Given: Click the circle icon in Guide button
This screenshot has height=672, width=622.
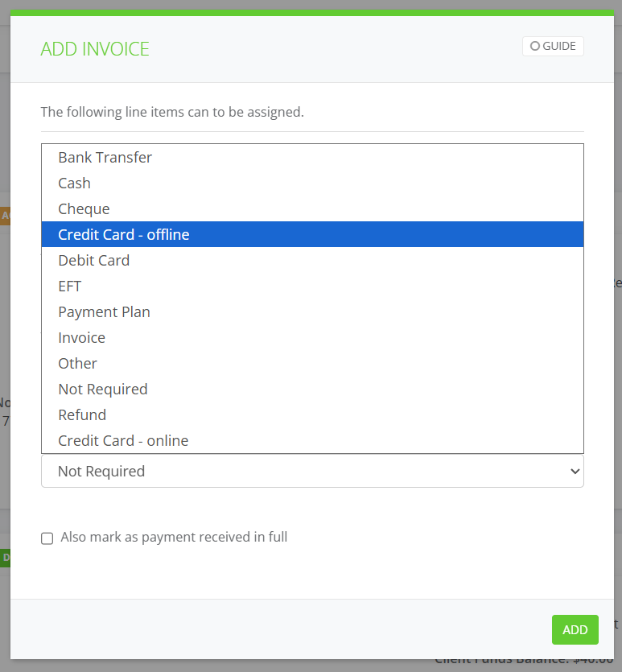Looking at the screenshot, I should (535, 47).
